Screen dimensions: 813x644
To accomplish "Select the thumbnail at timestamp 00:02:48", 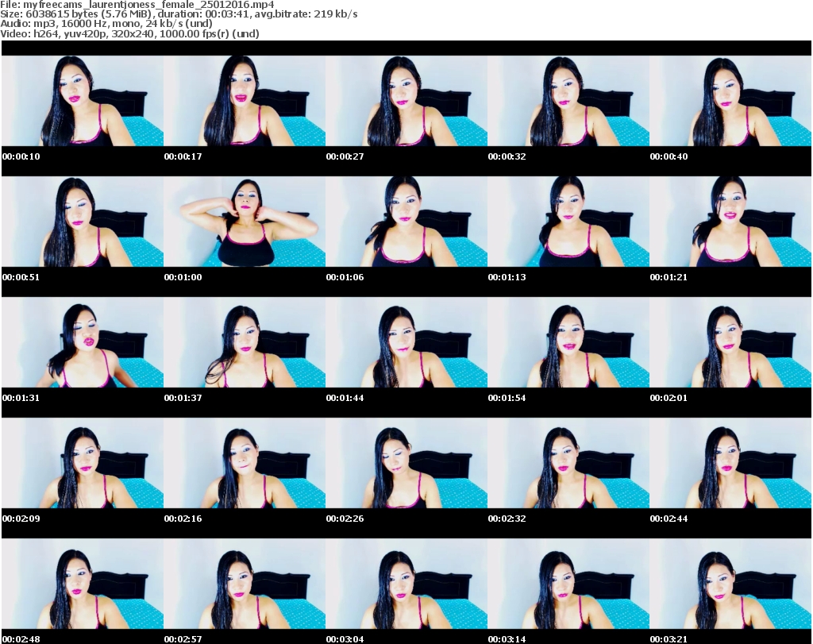I will 83,584.
